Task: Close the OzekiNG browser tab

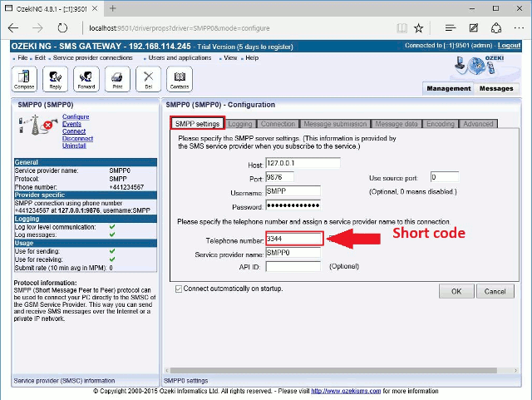Action: tap(95, 8)
